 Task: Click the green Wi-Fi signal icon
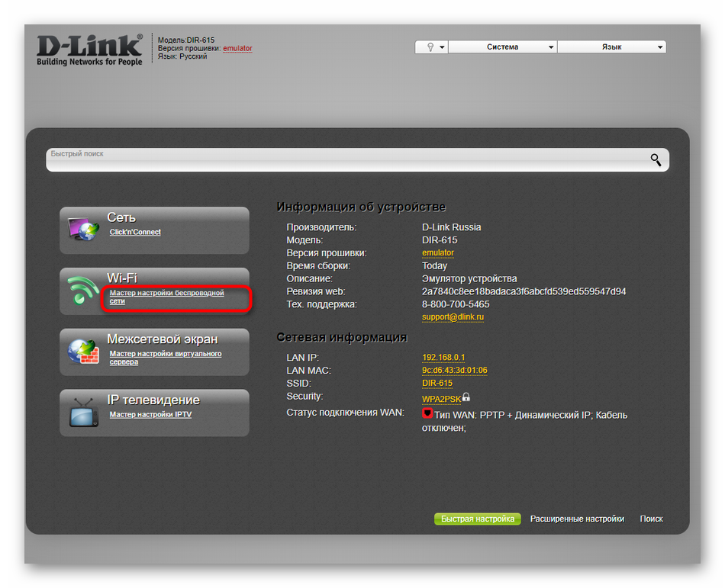point(83,291)
